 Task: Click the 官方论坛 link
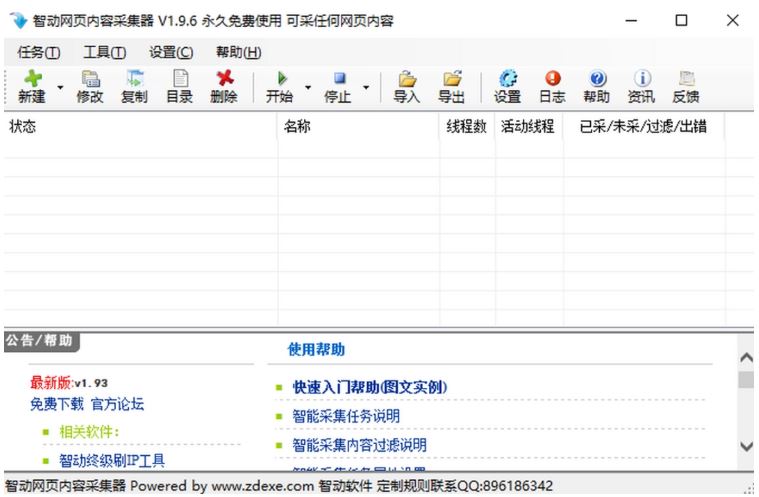pyautogui.click(x=117, y=404)
